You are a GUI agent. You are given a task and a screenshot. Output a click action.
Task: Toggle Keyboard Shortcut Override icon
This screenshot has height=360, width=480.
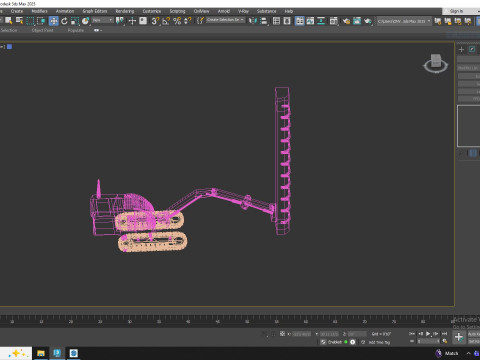(x=143, y=21)
